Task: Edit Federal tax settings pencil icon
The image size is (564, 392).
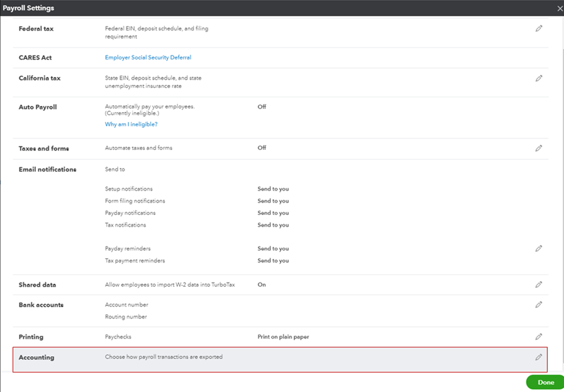Action: [x=539, y=28]
